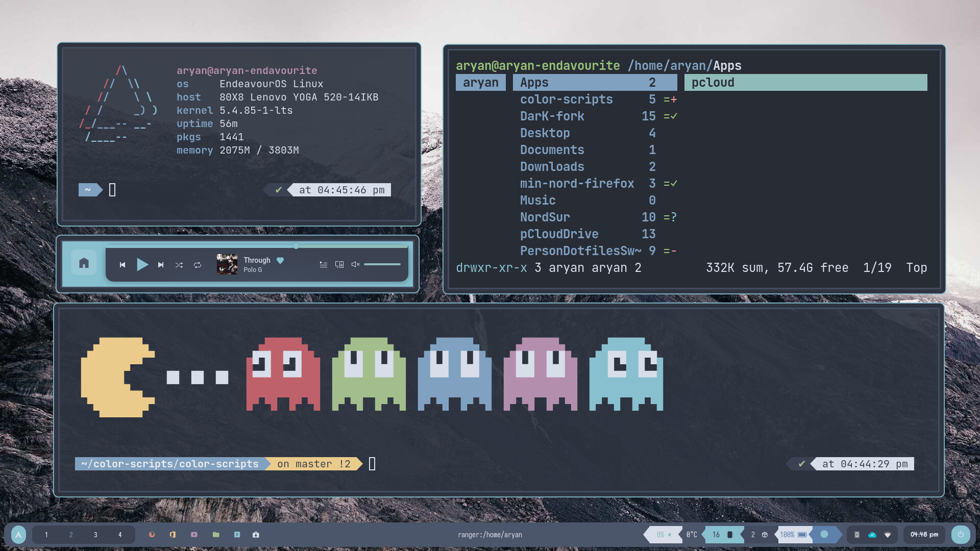980x551 pixels.
Task: Click the memory chip module showing 16
Action: click(723, 535)
